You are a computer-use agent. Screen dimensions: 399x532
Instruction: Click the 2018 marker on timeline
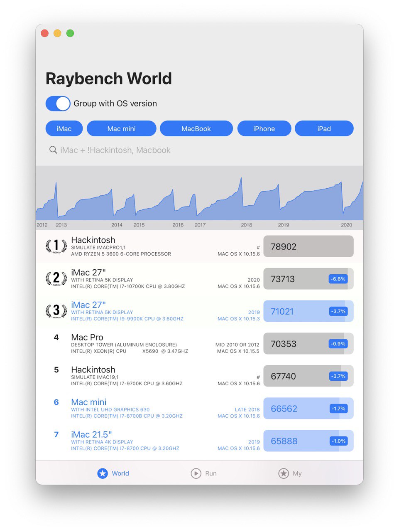tap(247, 225)
